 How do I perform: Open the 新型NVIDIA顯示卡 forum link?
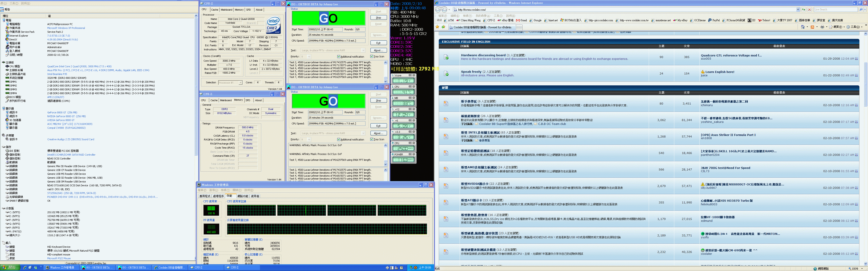click(475, 184)
